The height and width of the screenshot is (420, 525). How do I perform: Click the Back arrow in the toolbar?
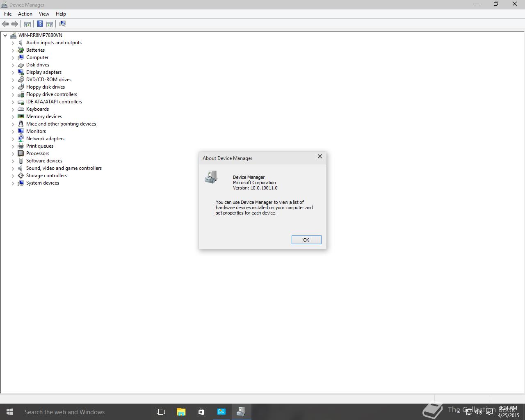[5, 24]
